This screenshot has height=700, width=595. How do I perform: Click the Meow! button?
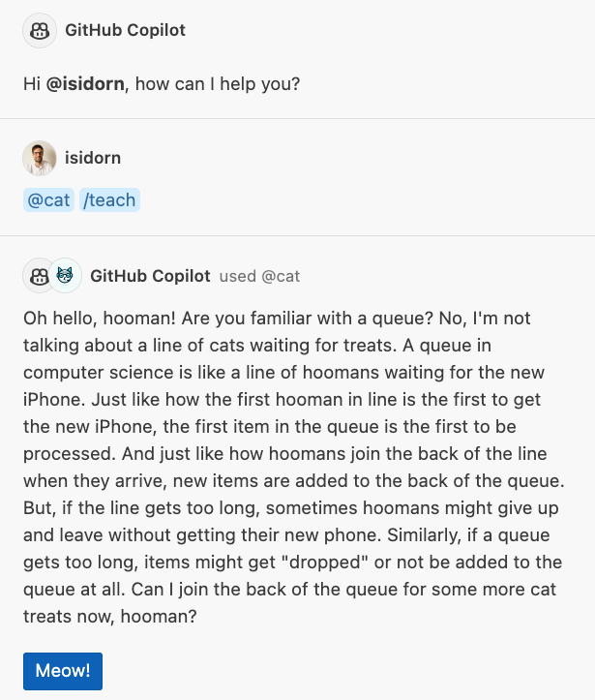point(63,671)
